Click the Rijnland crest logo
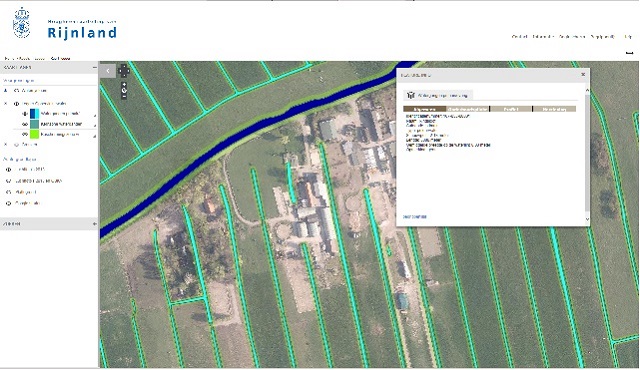The image size is (640, 370). click(x=22, y=23)
